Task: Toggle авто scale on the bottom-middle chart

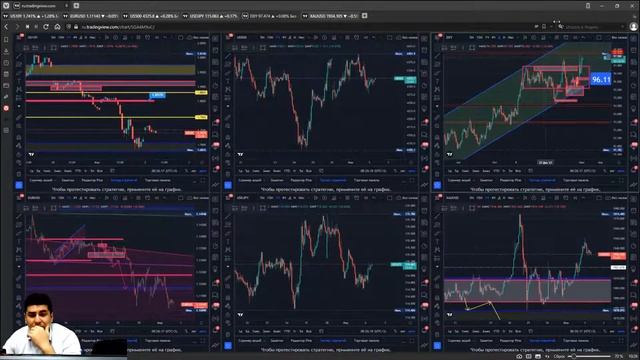Action: pyautogui.click(x=412, y=331)
